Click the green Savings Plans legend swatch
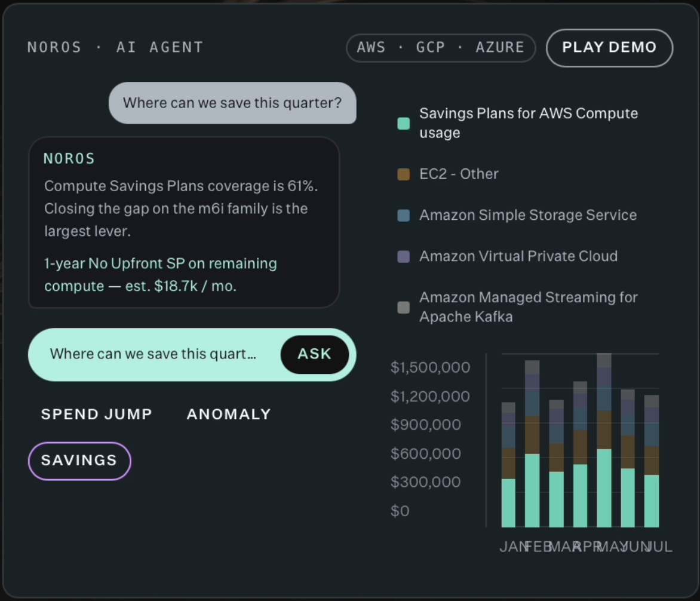 pos(404,123)
